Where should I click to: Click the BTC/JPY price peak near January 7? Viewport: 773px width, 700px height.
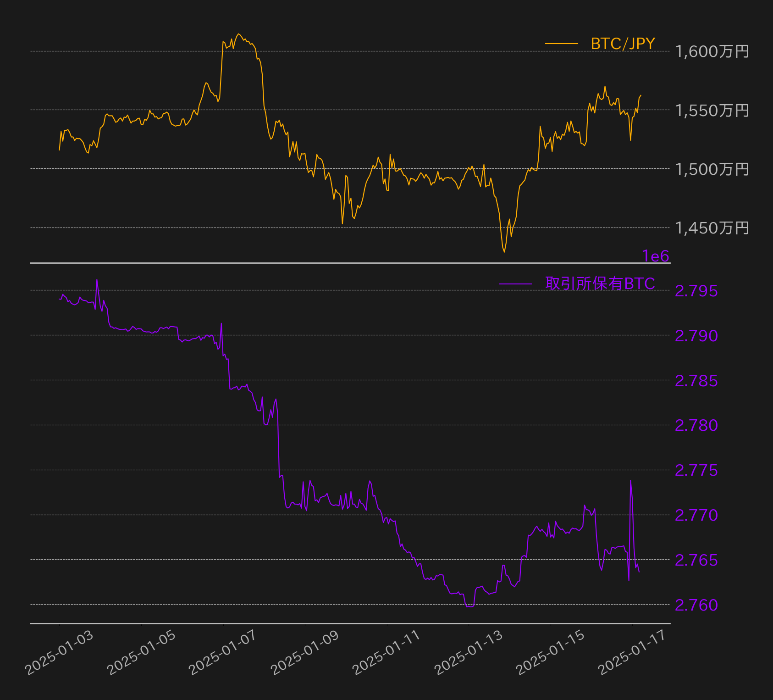pyautogui.click(x=238, y=34)
